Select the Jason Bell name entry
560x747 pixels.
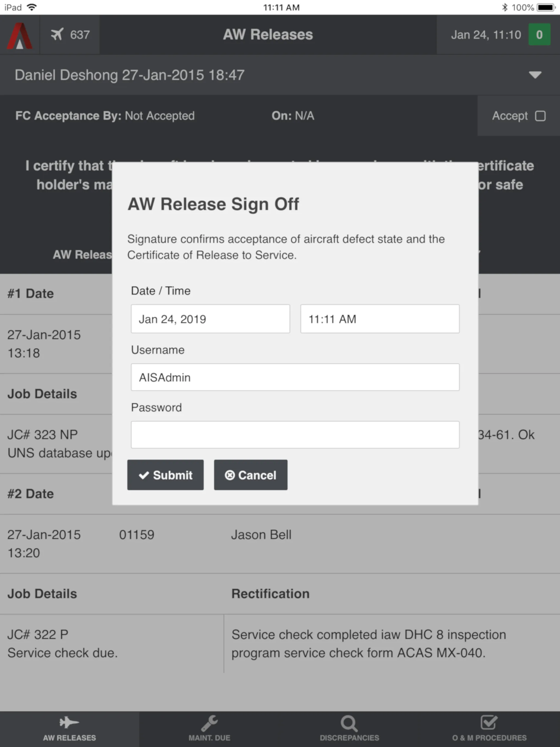click(261, 535)
